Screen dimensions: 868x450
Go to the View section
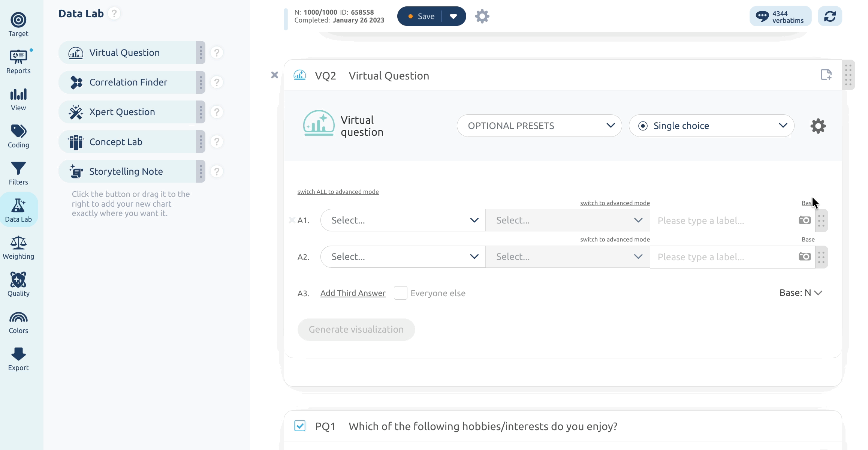click(18, 99)
